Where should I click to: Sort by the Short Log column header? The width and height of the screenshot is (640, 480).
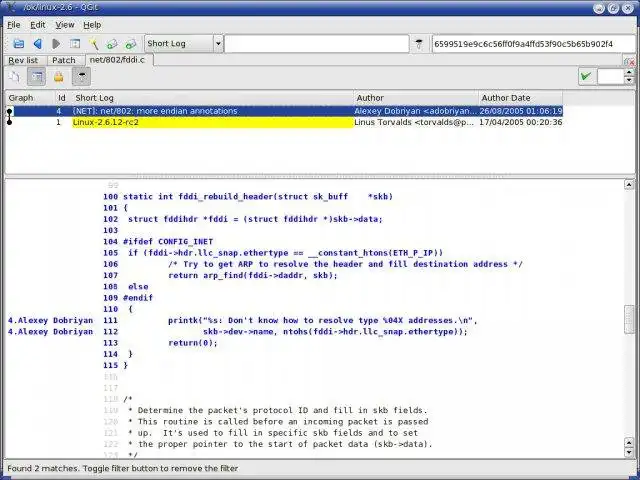point(211,98)
